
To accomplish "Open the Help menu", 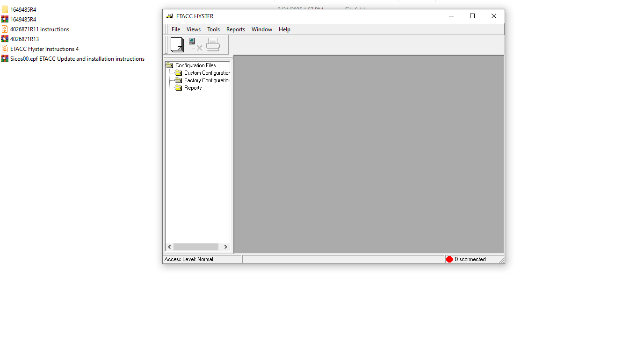I will [x=284, y=29].
